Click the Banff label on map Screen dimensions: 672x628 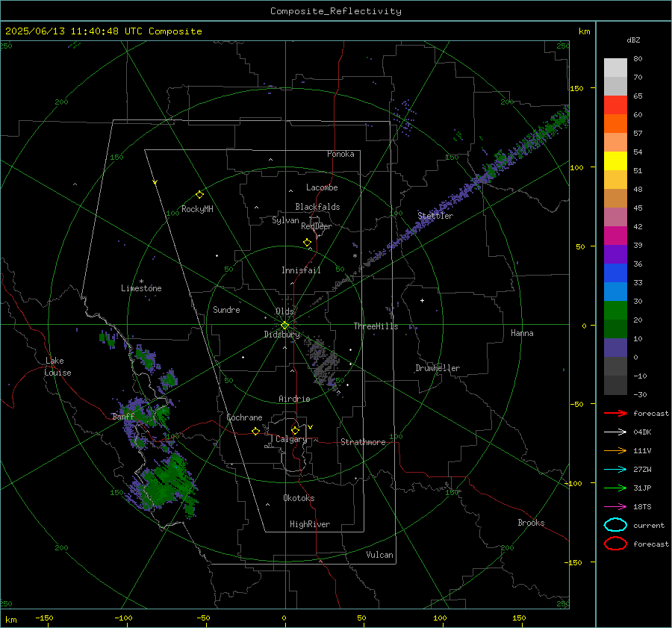point(123,417)
